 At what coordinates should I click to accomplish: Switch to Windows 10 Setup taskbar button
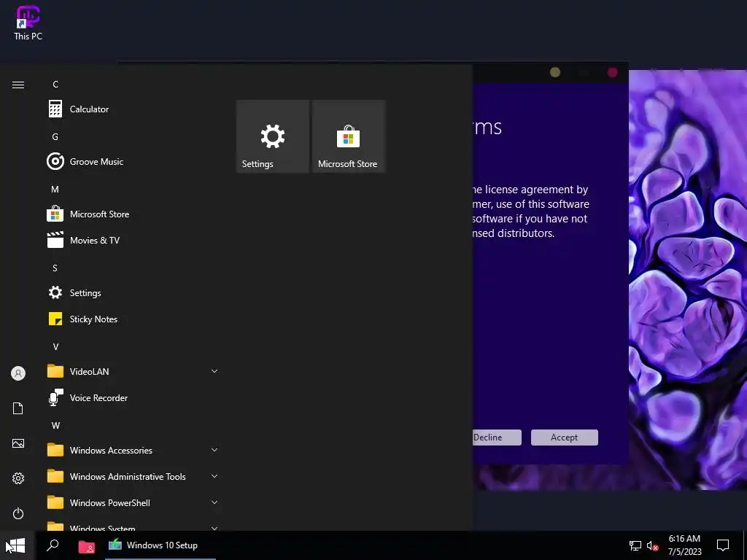[160, 545]
